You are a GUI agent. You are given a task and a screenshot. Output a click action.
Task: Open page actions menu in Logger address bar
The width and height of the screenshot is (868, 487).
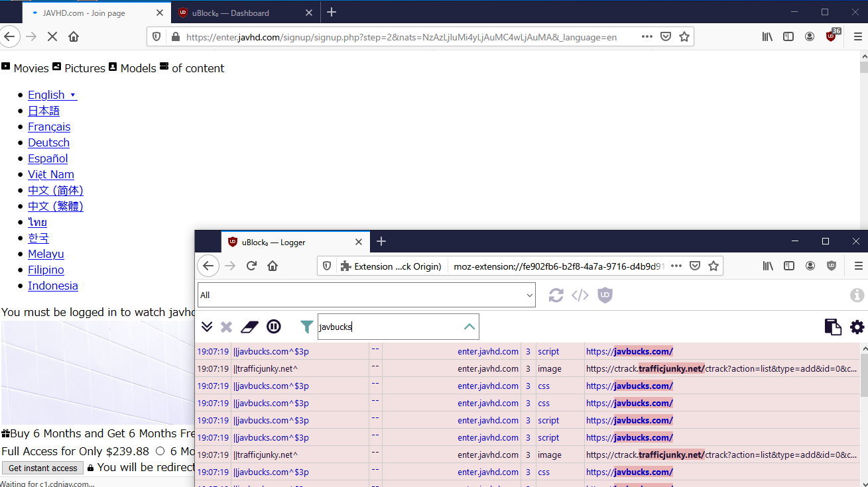pyautogui.click(x=676, y=266)
